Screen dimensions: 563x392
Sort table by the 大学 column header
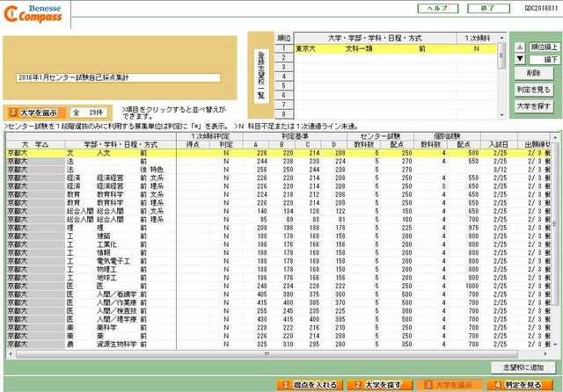(35, 144)
